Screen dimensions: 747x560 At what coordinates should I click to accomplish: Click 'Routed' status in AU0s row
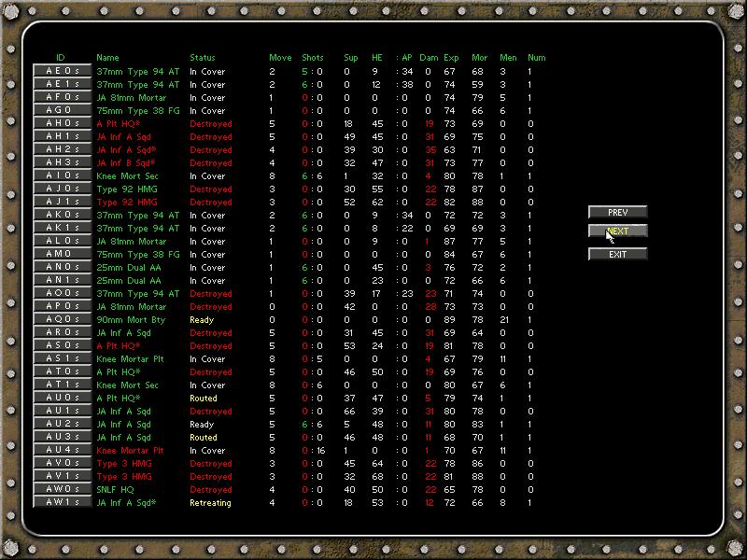[203, 399]
